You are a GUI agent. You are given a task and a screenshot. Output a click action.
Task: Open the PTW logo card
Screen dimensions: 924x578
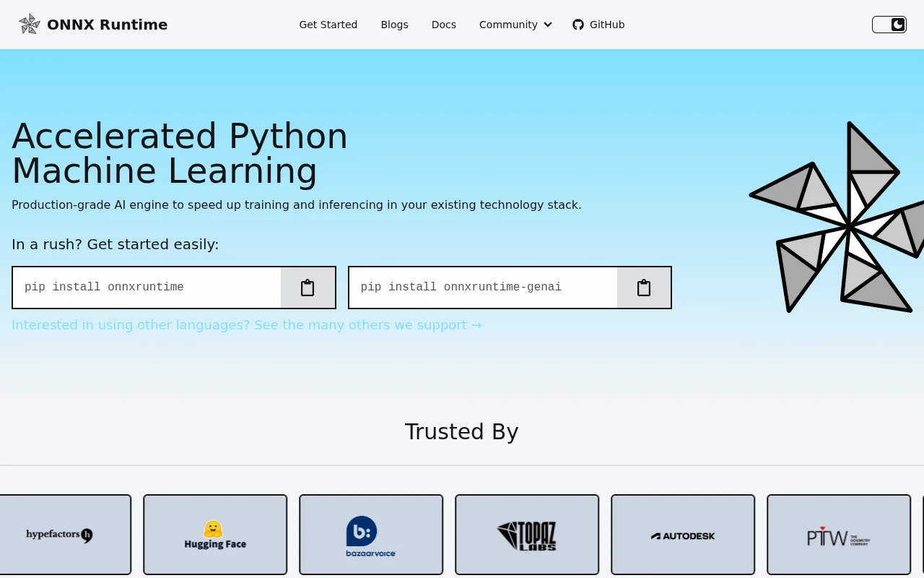[x=839, y=535]
